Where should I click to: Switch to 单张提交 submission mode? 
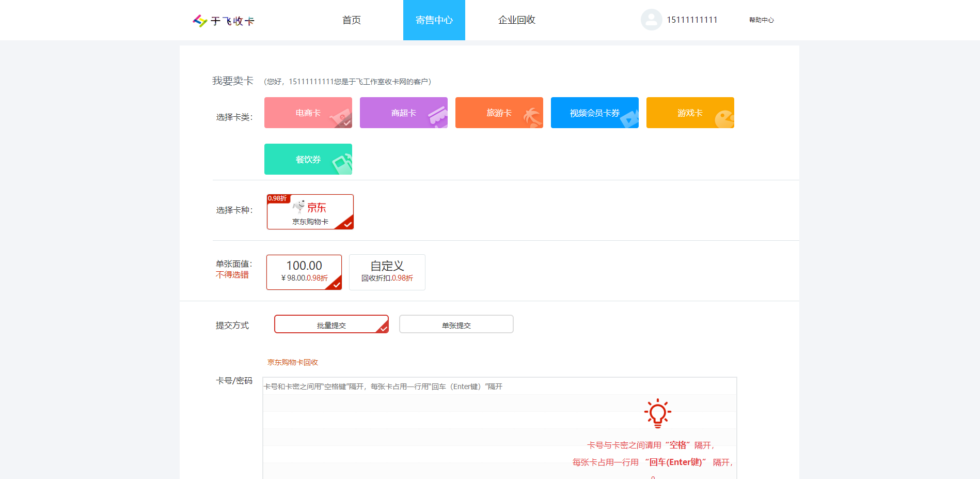point(456,325)
